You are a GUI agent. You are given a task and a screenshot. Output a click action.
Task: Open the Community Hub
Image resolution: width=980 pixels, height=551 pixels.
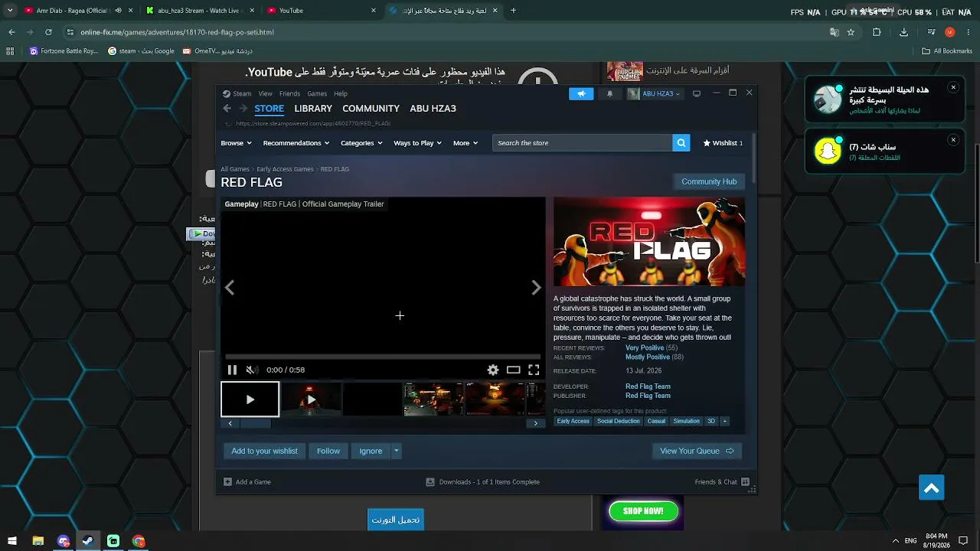pos(709,181)
